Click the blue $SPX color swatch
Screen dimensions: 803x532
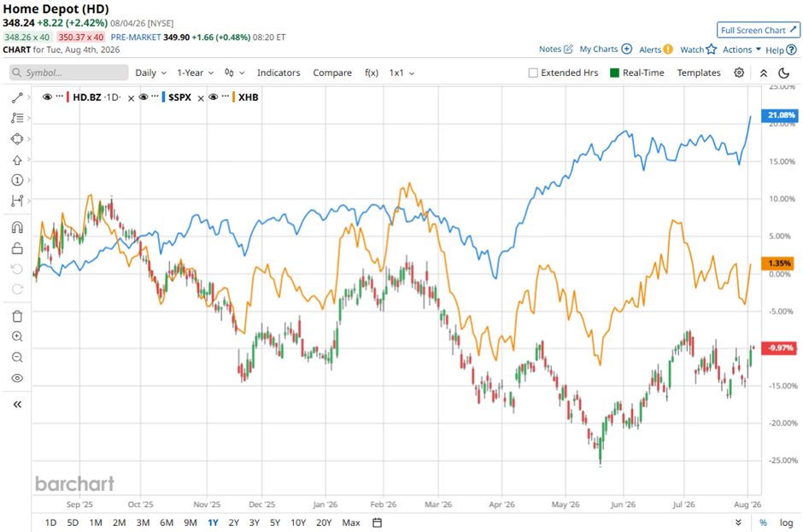click(163, 96)
